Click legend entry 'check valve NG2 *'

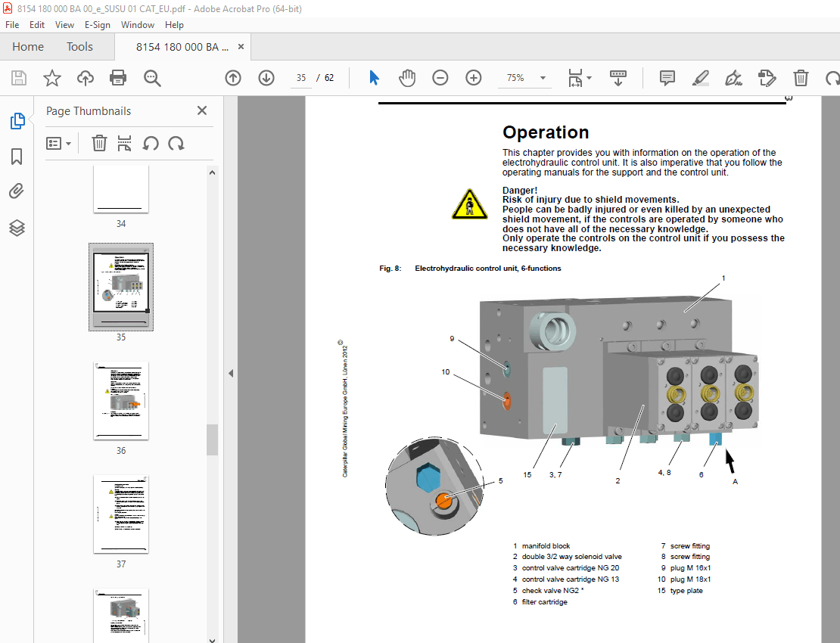point(552,591)
